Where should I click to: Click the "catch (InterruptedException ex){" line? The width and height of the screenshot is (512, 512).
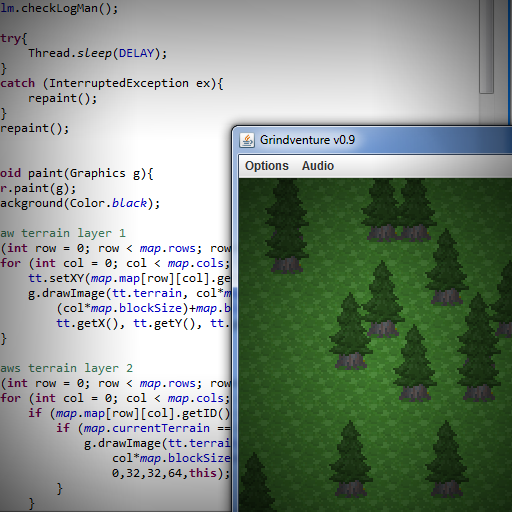[112, 83]
